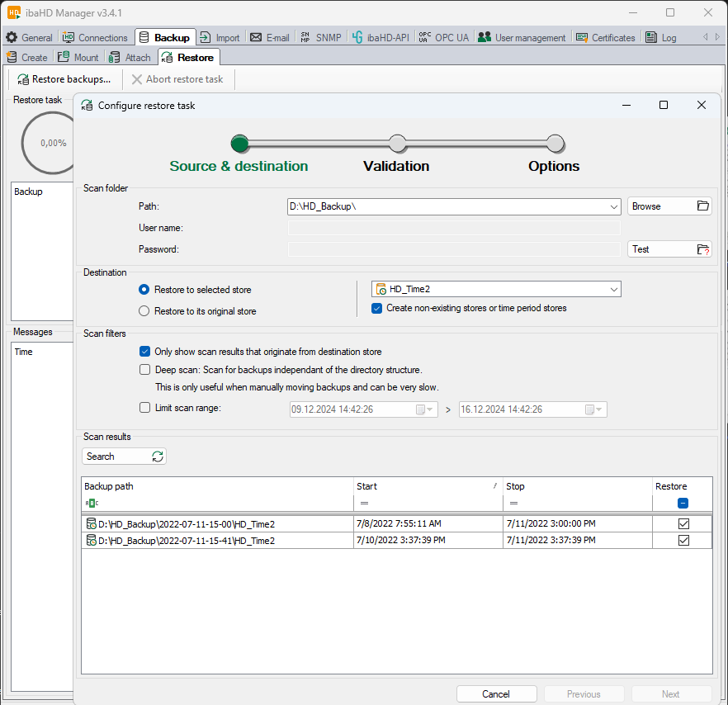Viewport: 728px width, 705px height.
Task: Click the first backup row database icon
Action: coord(91,524)
